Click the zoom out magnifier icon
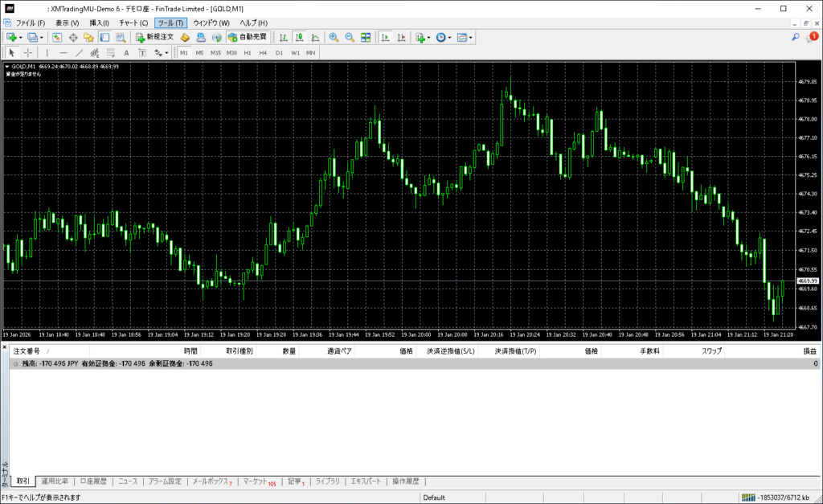This screenshot has height=504, width=823. [x=350, y=37]
